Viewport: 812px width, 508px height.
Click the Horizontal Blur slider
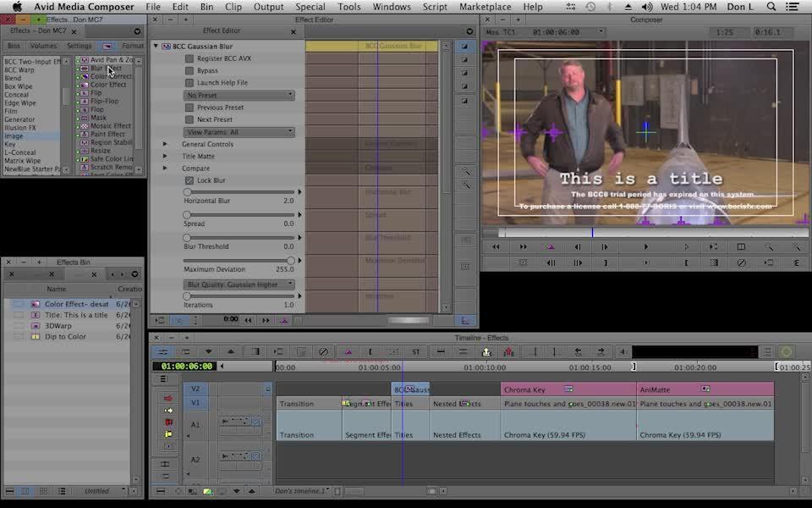click(x=239, y=192)
